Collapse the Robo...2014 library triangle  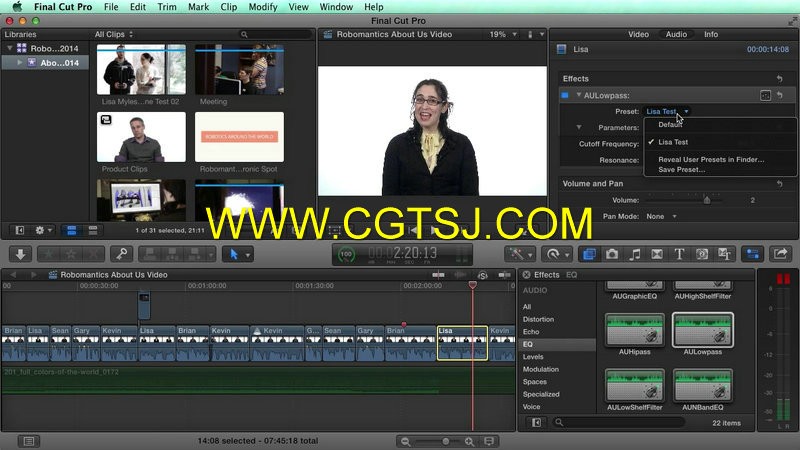9,48
